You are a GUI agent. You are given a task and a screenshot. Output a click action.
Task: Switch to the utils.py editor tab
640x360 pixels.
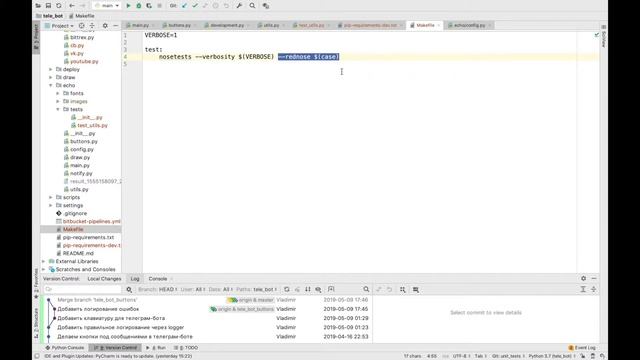270,25
